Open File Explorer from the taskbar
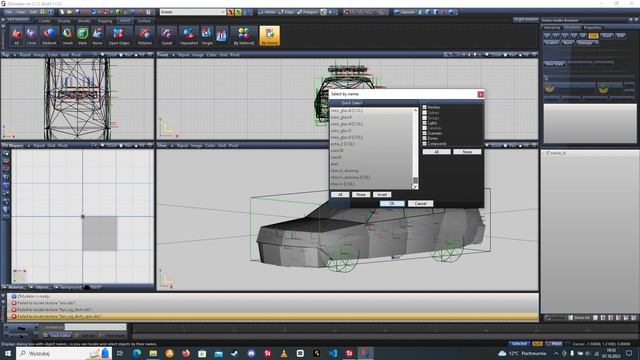Screen dimensions: 640x360 [153, 353]
